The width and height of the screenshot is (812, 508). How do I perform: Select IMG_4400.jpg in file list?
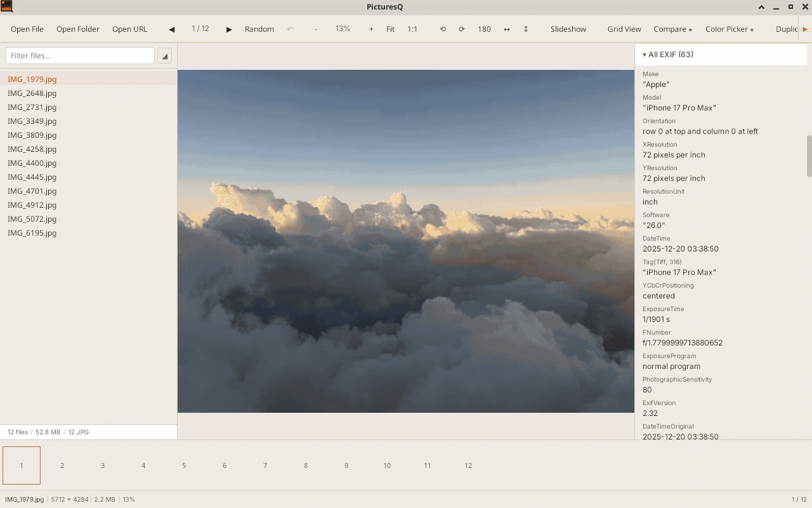(88, 163)
